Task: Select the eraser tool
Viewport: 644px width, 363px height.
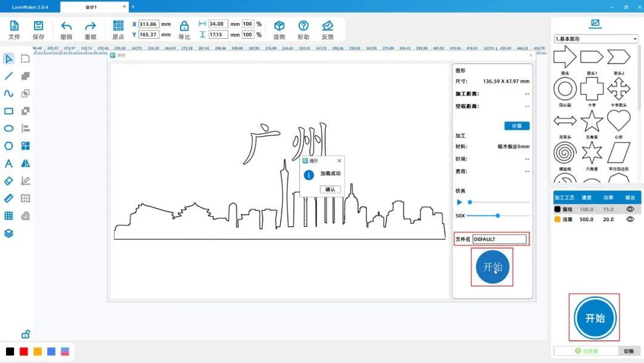Action: (x=9, y=181)
